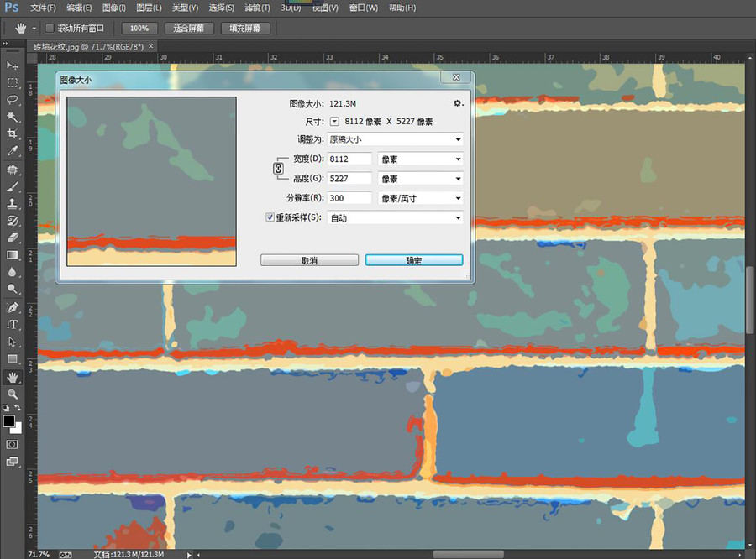The image size is (756, 559).
Task: Click the horizontal scrollbar thumb
Action: click(x=468, y=555)
